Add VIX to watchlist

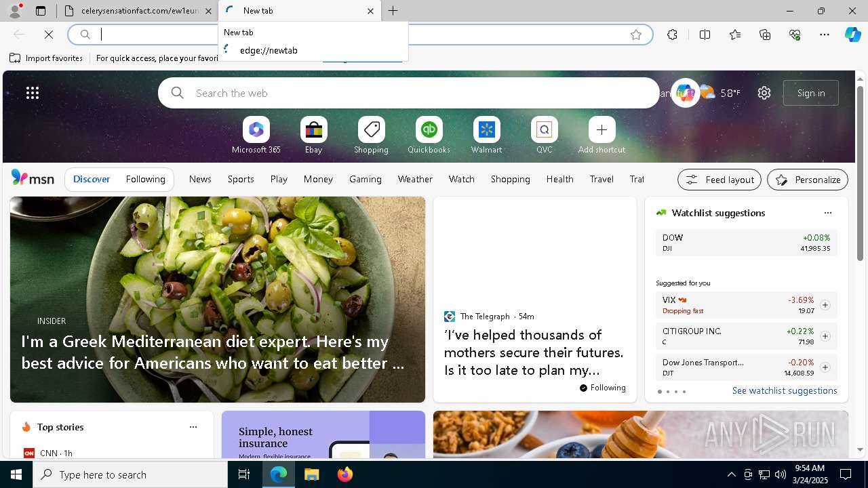(x=825, y=305)
